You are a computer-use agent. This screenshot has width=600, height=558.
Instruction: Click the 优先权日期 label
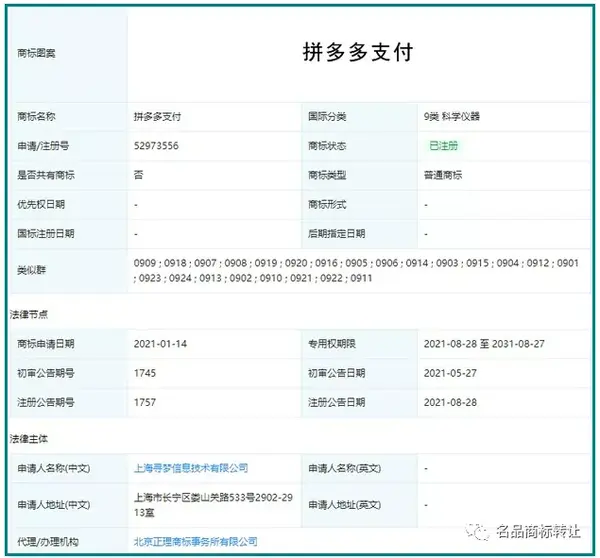(x=41, y=204)
